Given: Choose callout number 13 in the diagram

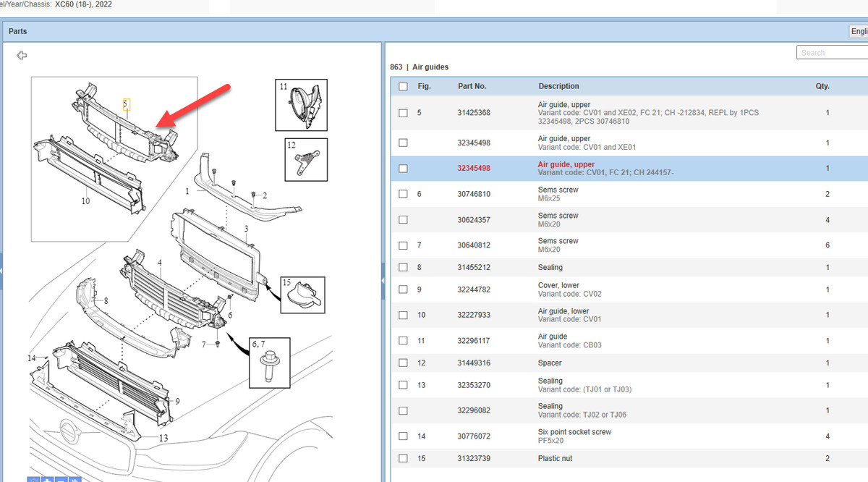Looking at the screenshot, I should pyautogui.click(x=163, y=438).
